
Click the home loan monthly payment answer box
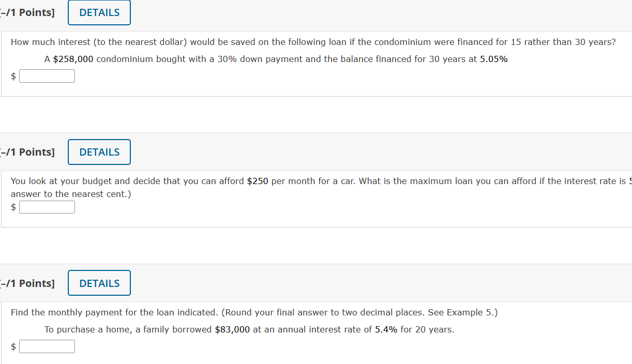pyautogui.click(x=47, y=346)
